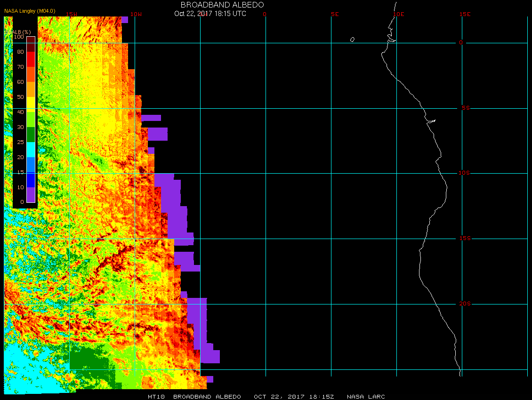532x400 pixels.
Task: Click the red 70–80% legend swatch
Action: tap(31, 59)
